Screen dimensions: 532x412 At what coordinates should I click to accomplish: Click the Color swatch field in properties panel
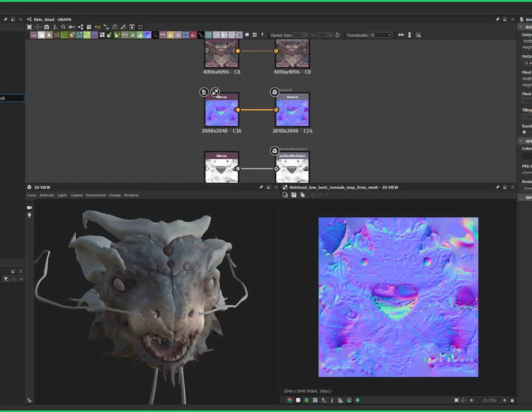tap(527, 156)
